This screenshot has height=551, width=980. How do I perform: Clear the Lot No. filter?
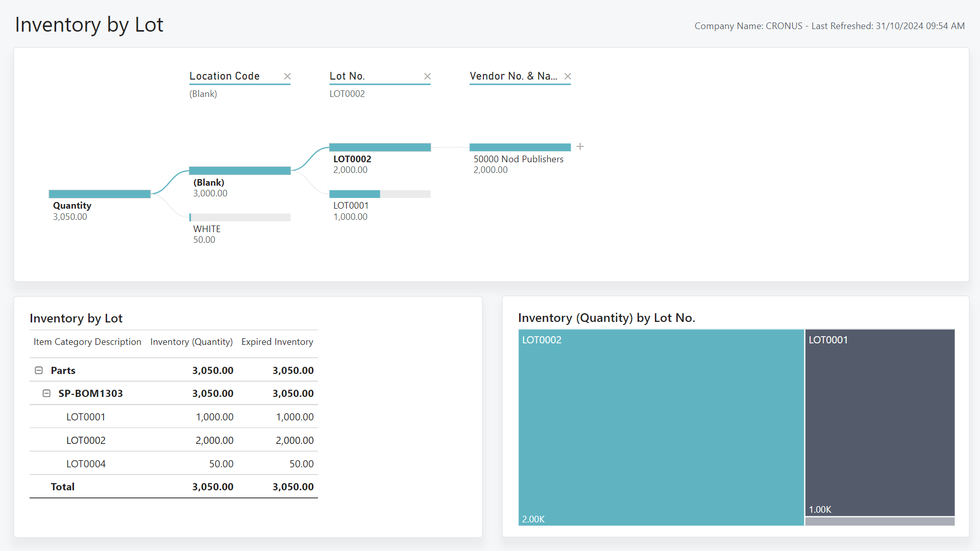click(427, 76)
